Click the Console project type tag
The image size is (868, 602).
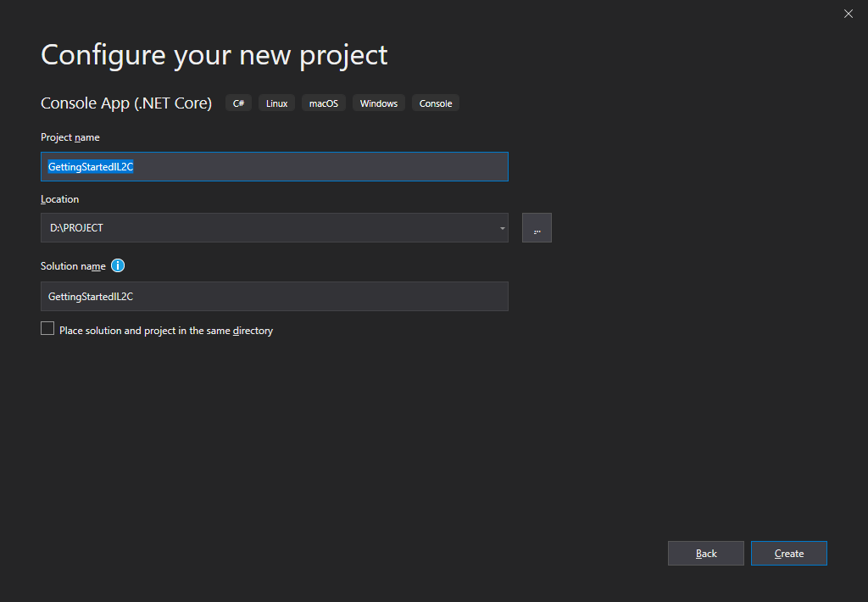[436, 103]
